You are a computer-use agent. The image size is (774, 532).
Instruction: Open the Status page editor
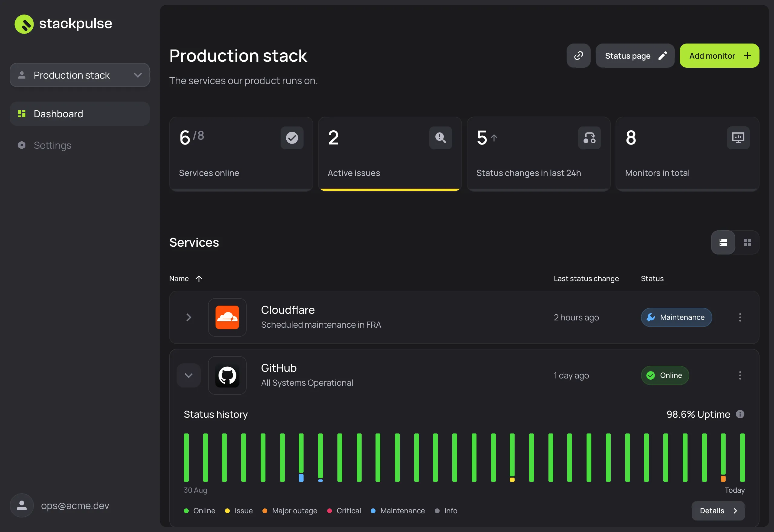point(635,56)
